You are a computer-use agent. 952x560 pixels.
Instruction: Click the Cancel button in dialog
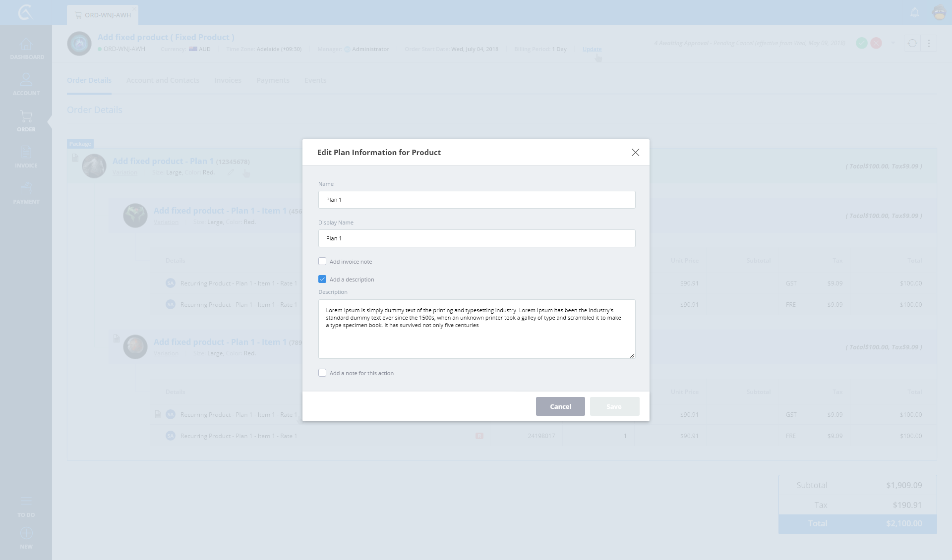point(560,406)
